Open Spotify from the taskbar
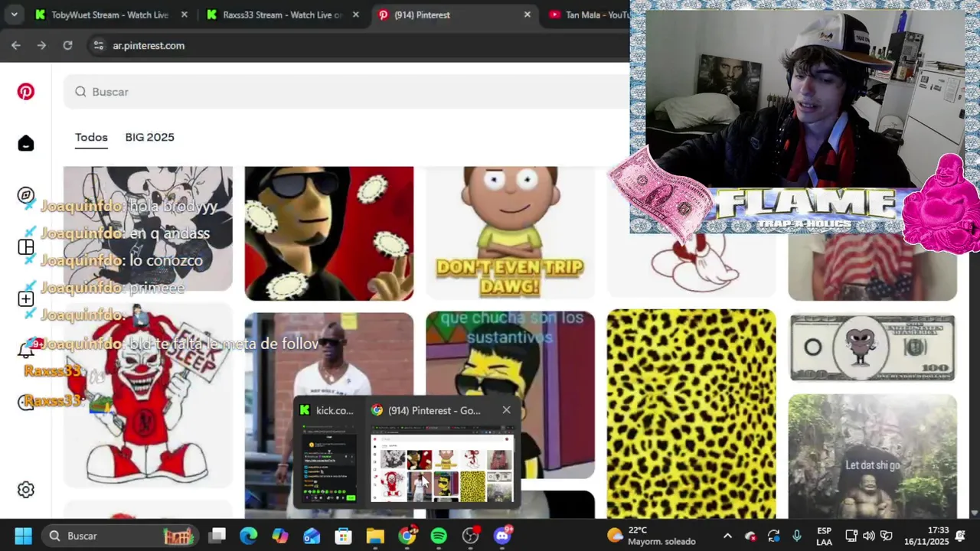This screenshot has width=980, height=551. pyautogui.click(x=439, y=536)
